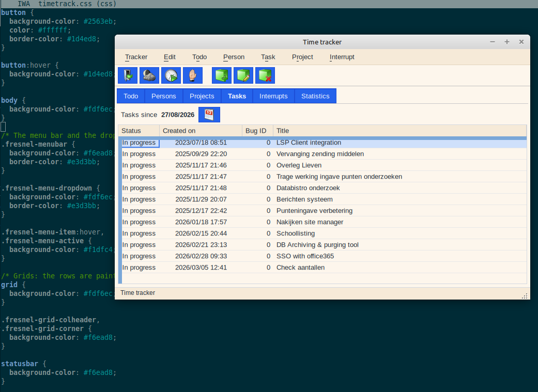Switch to the Statistics tab
This screenshot has height=392, width=538.
(x=315, y=96)
